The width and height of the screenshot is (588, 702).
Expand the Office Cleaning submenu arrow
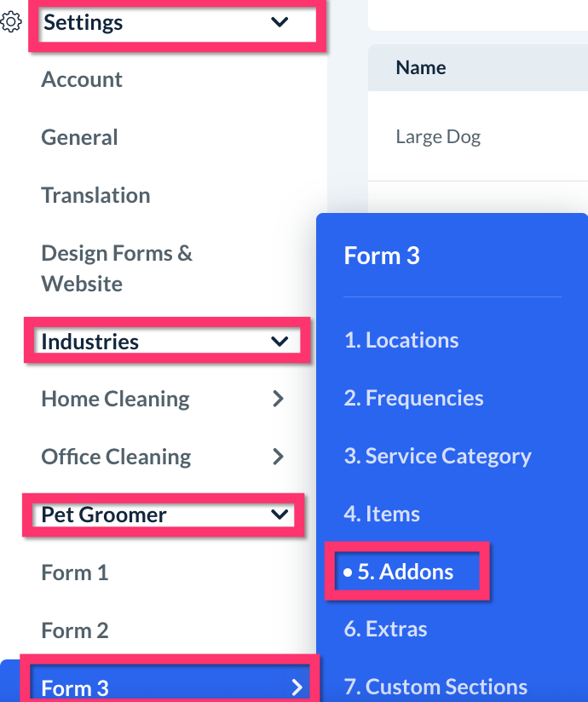[x=278, y=457]
